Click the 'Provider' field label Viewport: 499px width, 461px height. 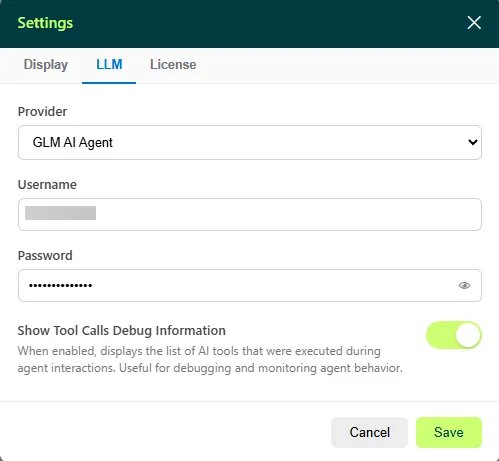coord(42,112)
